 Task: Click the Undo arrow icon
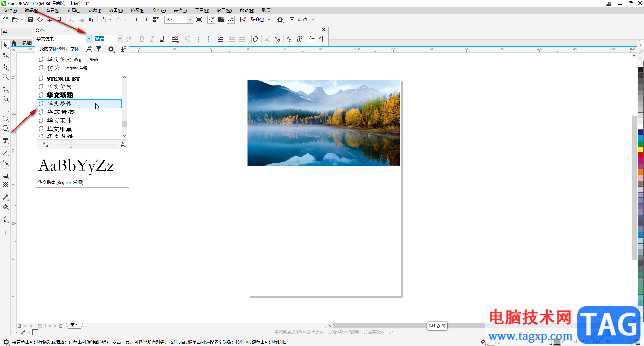click(104, 20)
